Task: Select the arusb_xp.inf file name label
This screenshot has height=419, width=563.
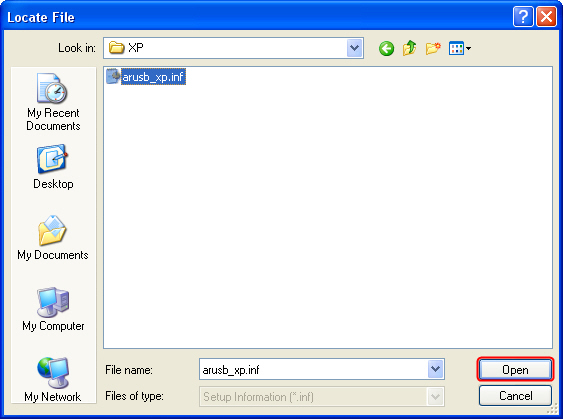Action: 153,77
